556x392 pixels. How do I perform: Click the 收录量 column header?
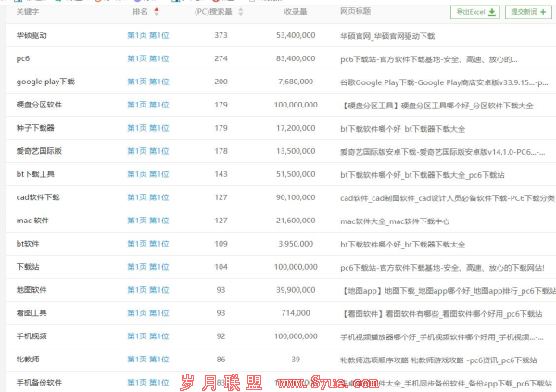[x=296, y=12]
